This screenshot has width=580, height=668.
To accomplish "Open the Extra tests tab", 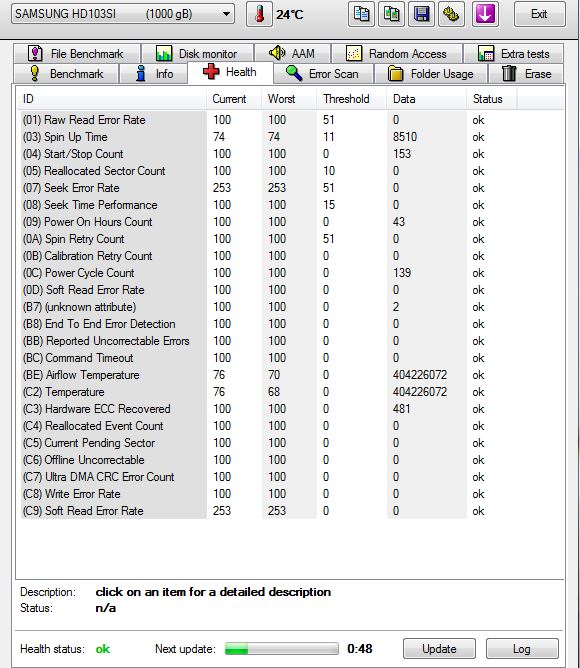I will tap(514, 54).
